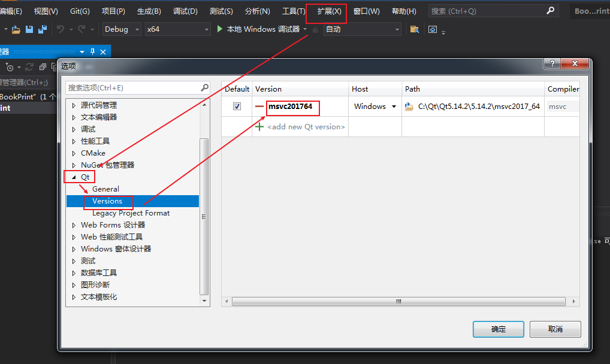This screenshot has width=610, height=364.
Task: Click the magnifier in options search box
Action: pyautogui.click(x=204, y=88)
